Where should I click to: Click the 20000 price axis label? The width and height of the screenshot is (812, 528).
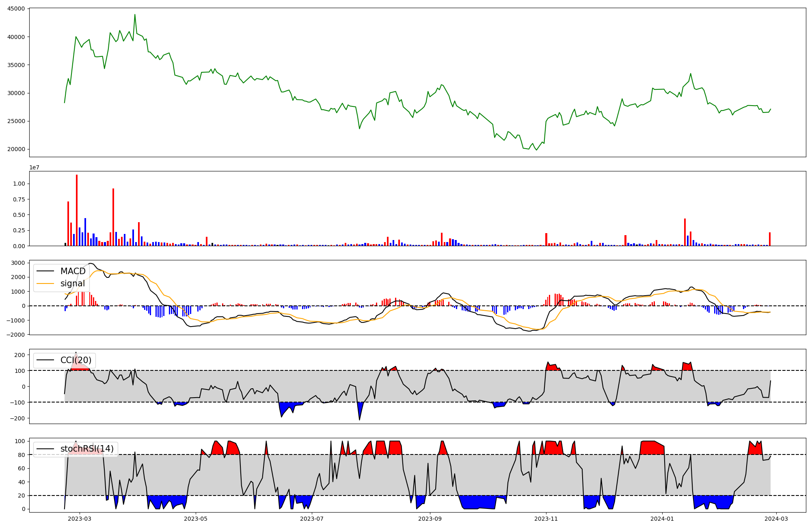click(x=16, y=149)
